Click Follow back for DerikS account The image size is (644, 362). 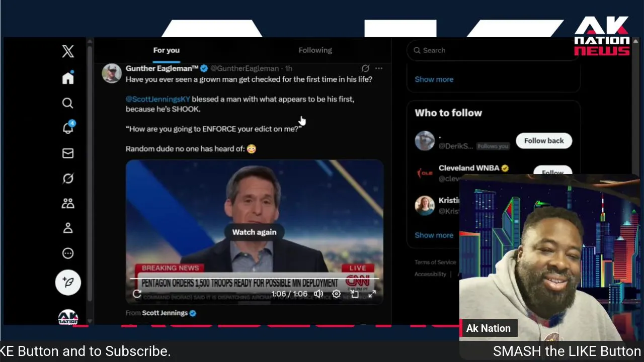tap(544, 141)
